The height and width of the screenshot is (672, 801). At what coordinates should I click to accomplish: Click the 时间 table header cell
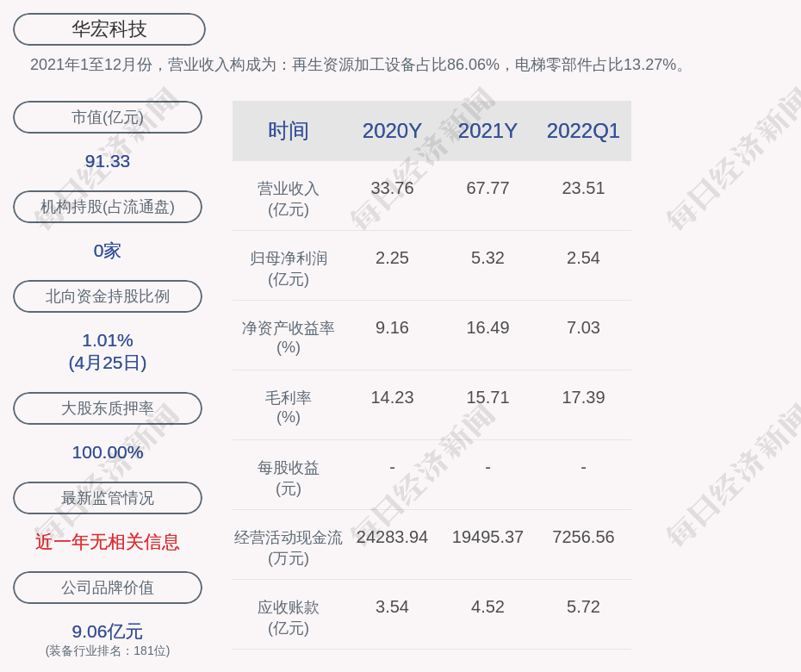coord(289,131)
